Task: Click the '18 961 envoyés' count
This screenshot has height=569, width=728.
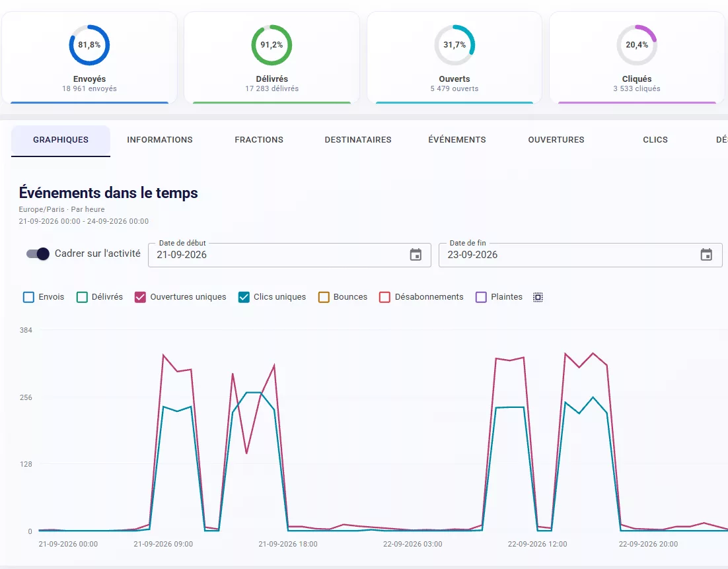Action: point(89,88)
